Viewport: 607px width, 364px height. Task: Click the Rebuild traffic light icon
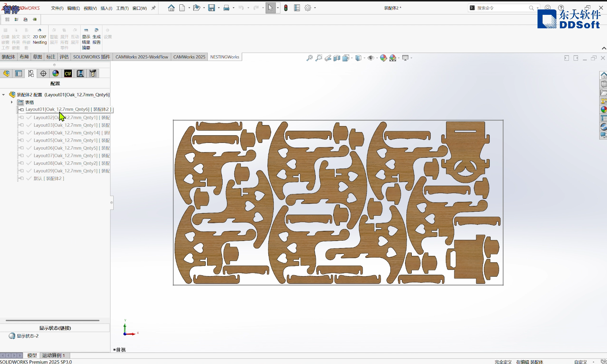[x=286, y=8]
